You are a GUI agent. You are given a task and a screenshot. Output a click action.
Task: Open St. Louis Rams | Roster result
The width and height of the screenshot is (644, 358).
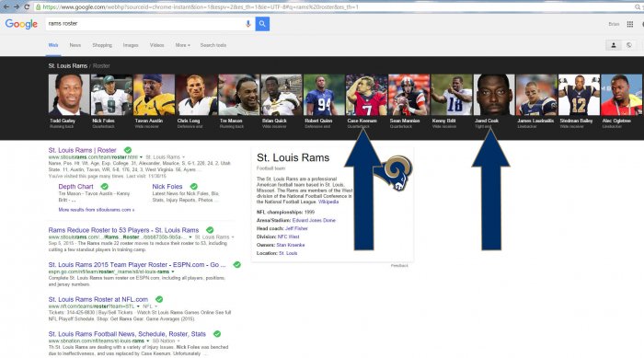coord(82,150)
